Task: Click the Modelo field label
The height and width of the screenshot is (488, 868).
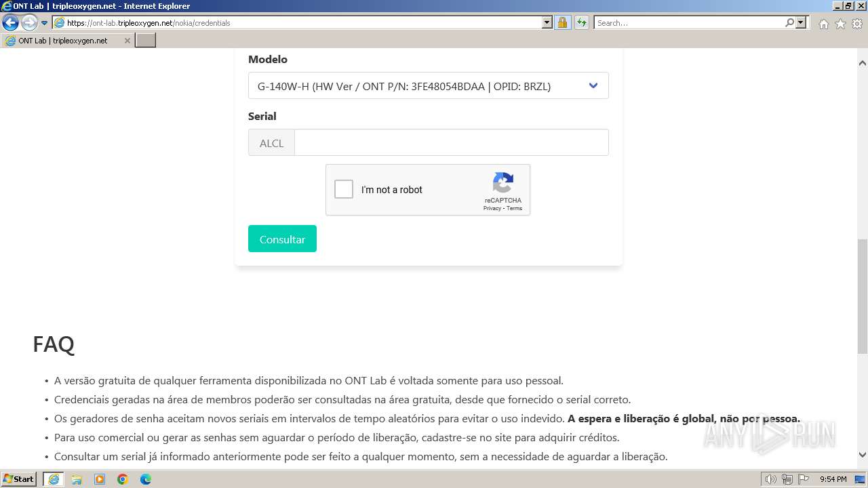Action: [x=268, y=59]
